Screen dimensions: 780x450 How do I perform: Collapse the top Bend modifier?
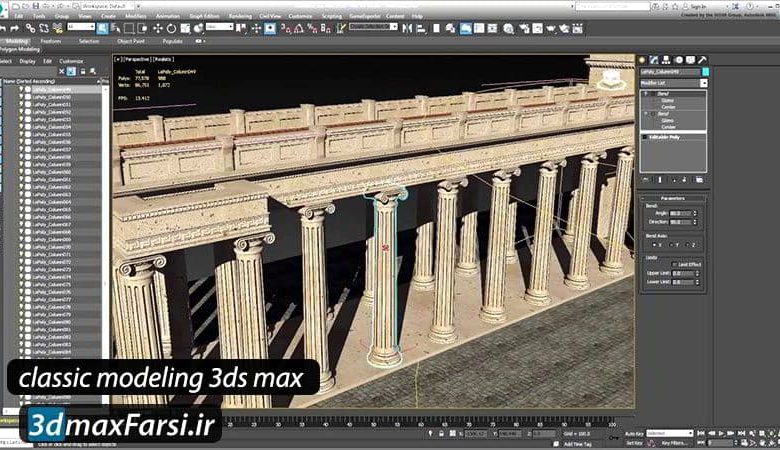point(646,93)
